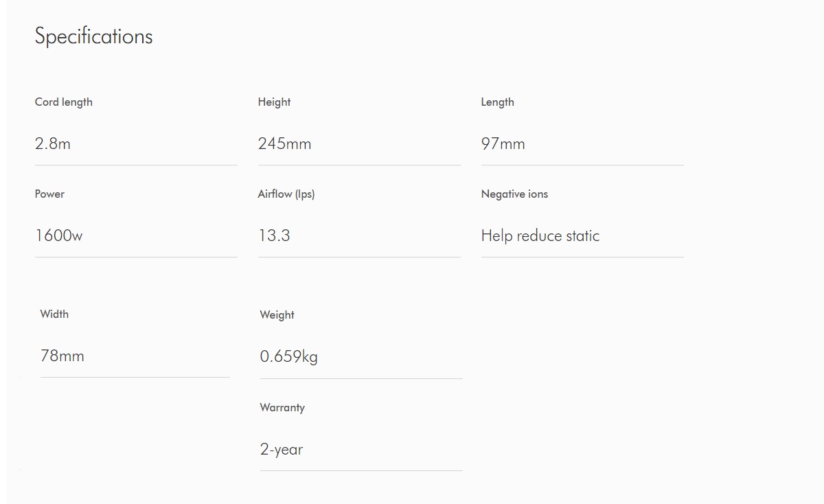Select the Warranty label

[x=282, y=407]
